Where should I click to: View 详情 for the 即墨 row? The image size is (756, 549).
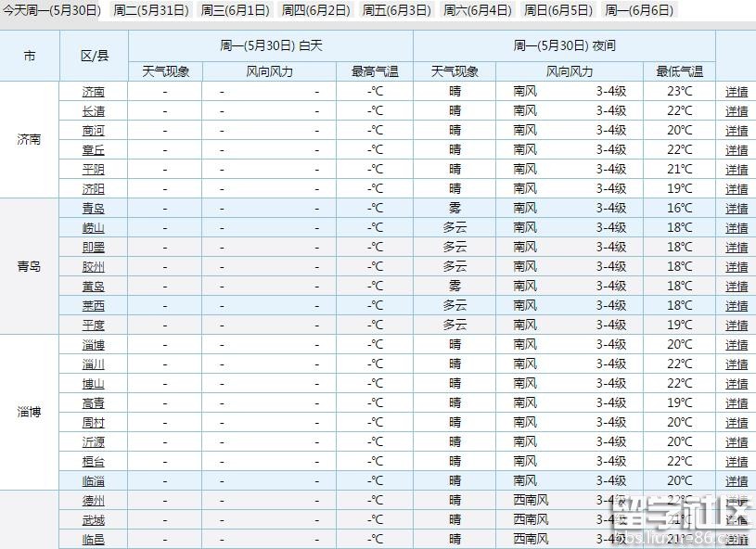point(737,248)
